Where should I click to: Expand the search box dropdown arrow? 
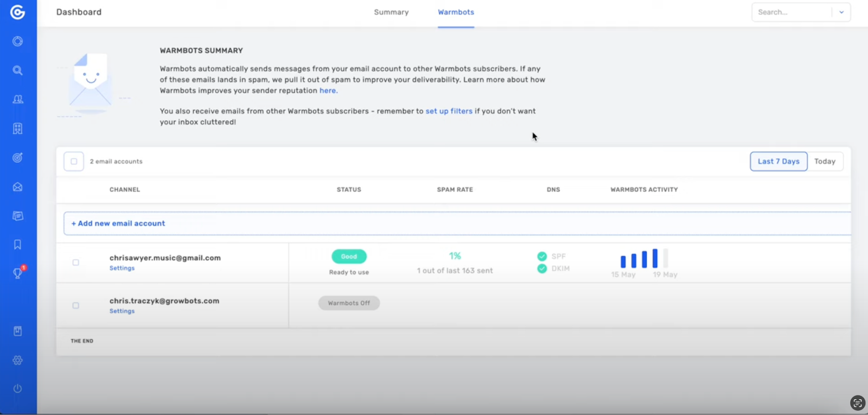tap(841, 12)
